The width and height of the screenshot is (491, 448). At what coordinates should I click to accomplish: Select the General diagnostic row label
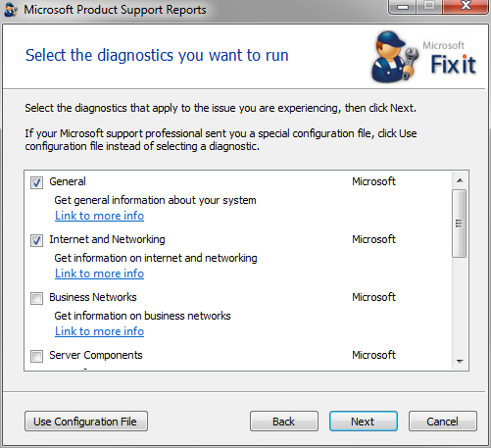tap(68, 181)
